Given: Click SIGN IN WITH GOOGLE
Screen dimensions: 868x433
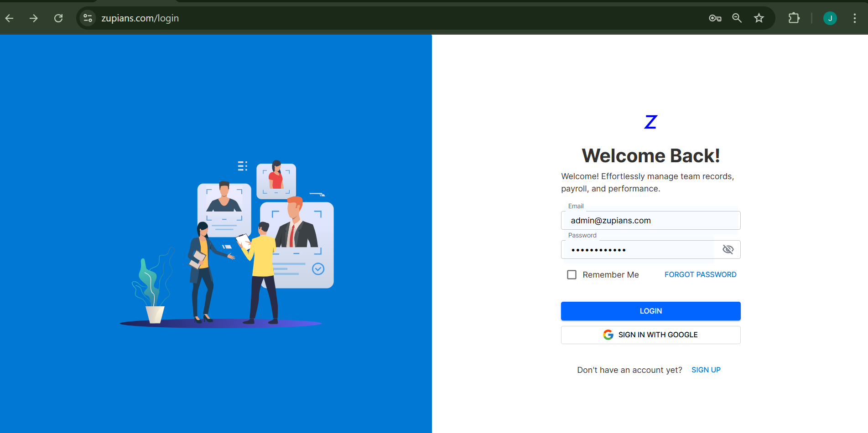Looking at the screenshot, I should click(x=650, y=335).
